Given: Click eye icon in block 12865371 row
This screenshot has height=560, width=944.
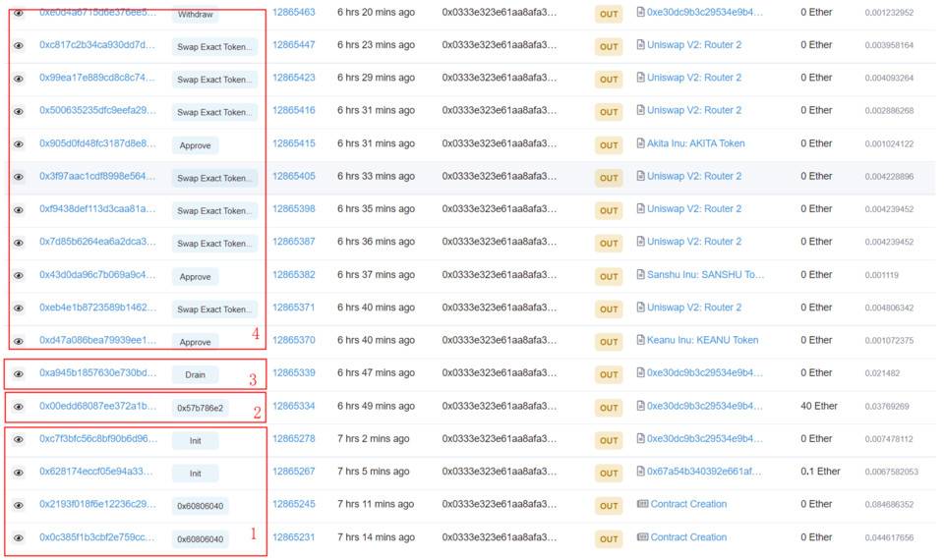Looking at the screenshot, I should (19, 308).
